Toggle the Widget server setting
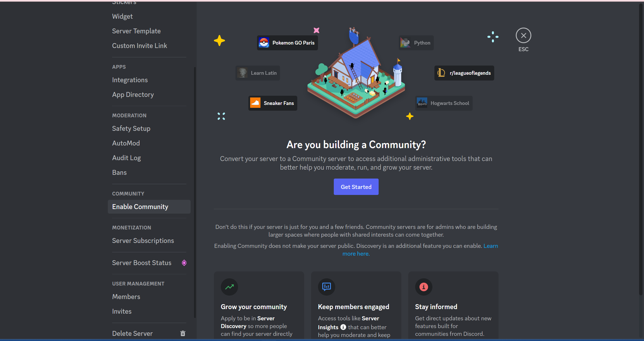Viewport: 644px width, 341px height. point(123,16)
